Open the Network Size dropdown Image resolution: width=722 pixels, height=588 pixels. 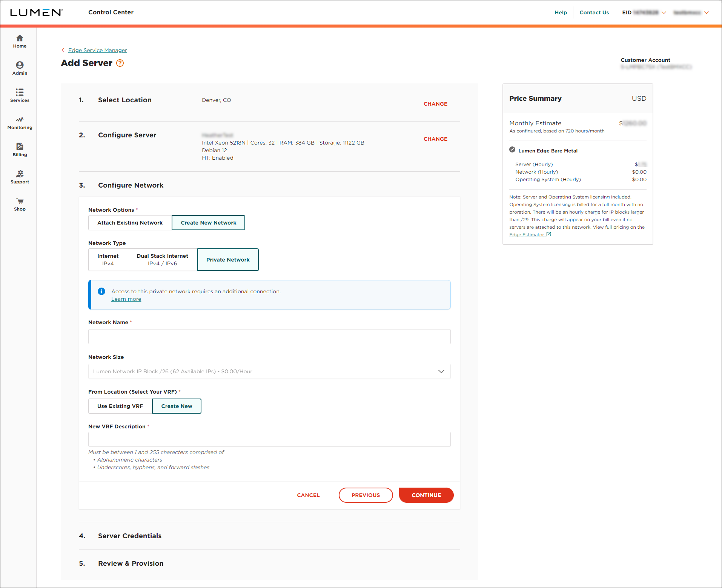[x=269, y=371]
